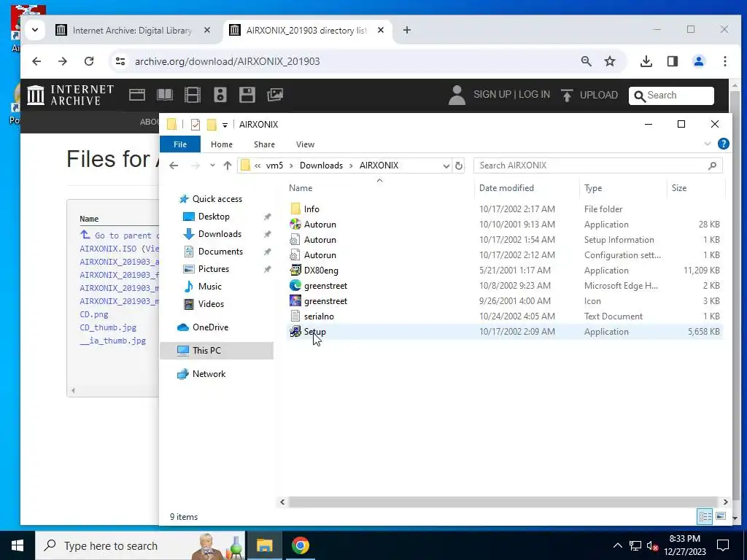Open Internet Archive Video film icon
The width and height of the screenshot is (747, 560).
coord(193,95)
